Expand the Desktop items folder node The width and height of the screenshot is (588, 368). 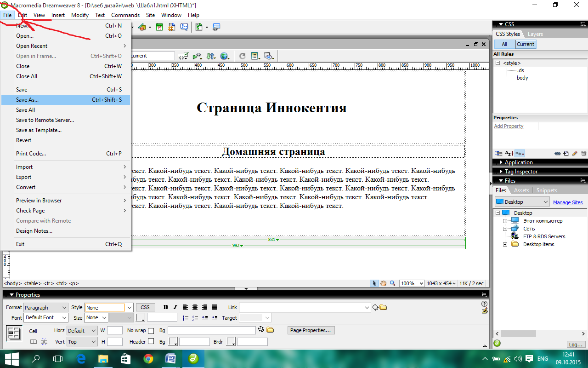pyautogui.click(x=505, y=244)
